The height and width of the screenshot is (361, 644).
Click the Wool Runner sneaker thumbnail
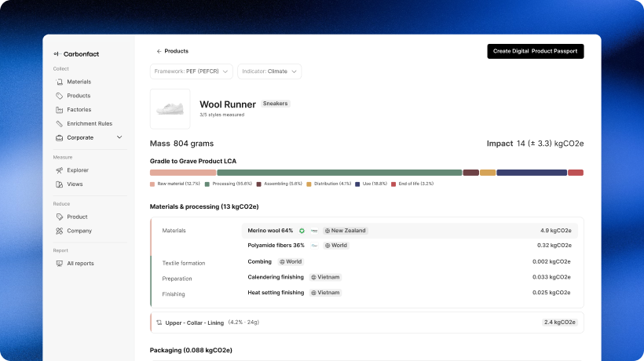pyautogui.click(x=170, y=109)
